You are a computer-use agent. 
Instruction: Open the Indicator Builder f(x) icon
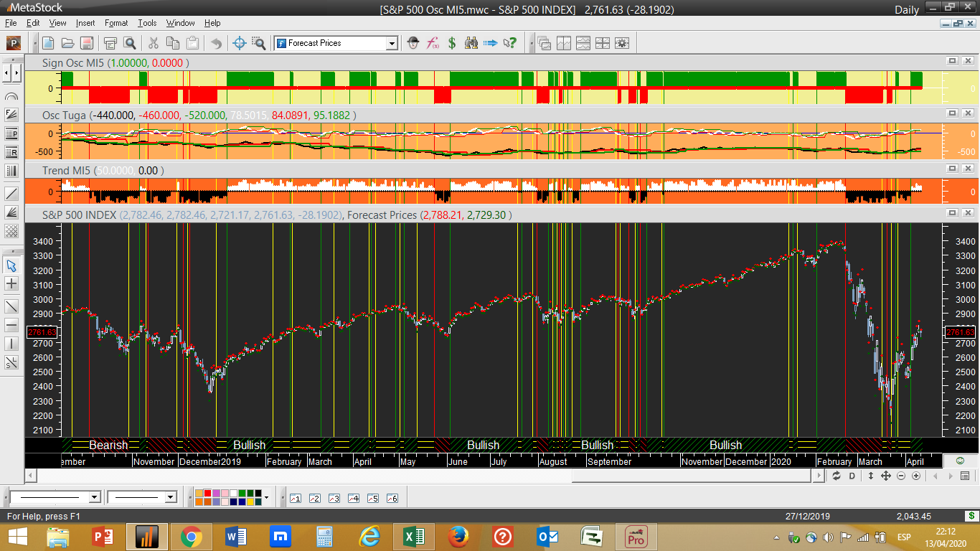coord(433,43)
